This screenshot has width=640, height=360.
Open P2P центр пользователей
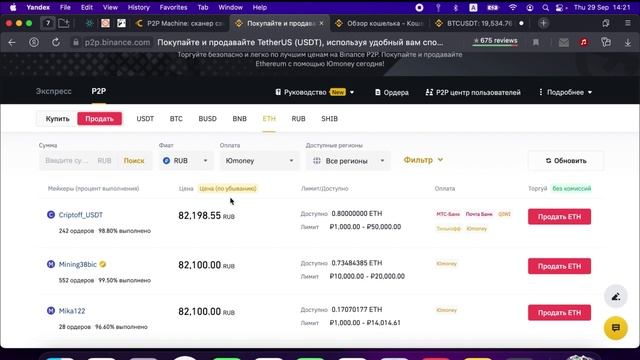click(x=473, y=92)
